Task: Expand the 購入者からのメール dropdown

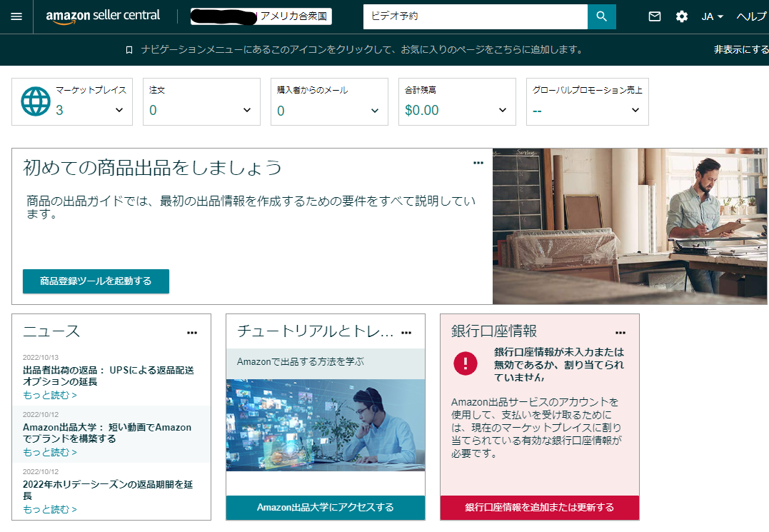Action: (375, 110)
